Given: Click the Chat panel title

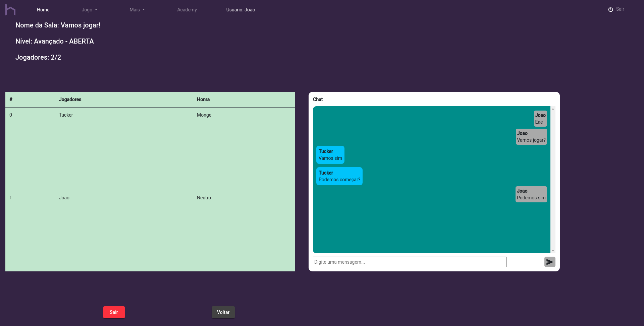Looking at the screenshot, I should [318, 100].
